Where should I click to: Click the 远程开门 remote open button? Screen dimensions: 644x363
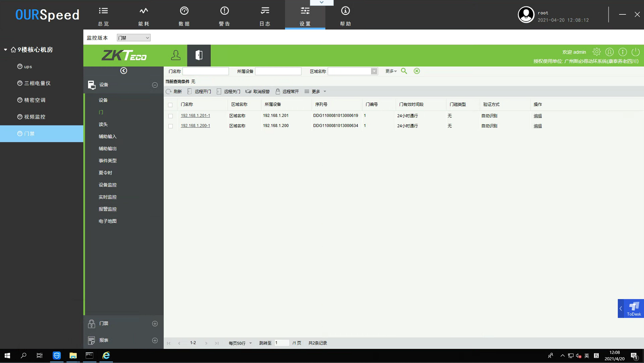click(199, 92)
